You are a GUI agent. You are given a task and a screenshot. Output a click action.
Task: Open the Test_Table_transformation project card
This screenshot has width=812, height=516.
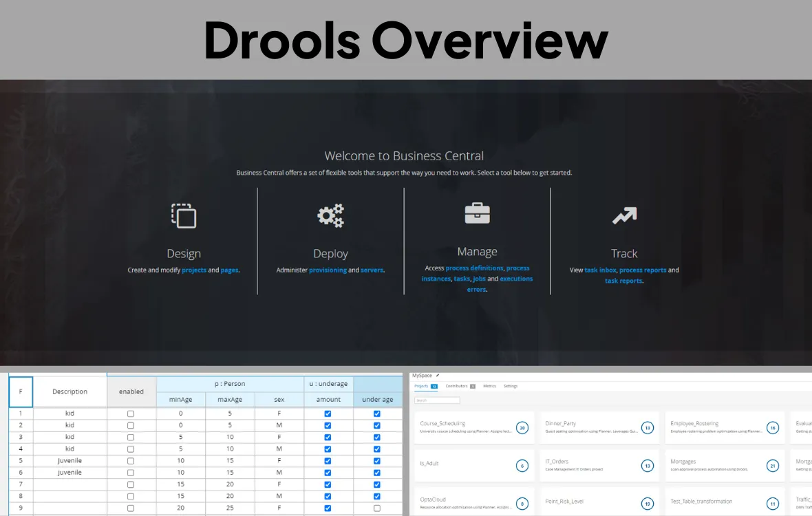(x=725, y=502)
